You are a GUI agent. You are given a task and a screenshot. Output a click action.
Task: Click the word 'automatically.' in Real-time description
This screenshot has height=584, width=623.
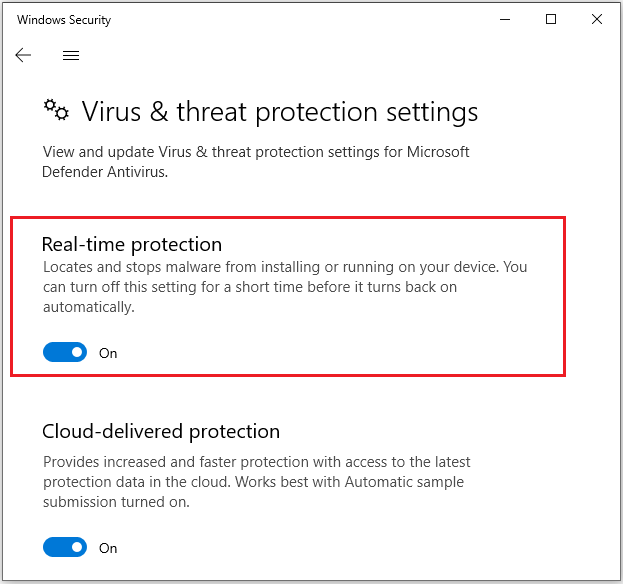(88, 308)
